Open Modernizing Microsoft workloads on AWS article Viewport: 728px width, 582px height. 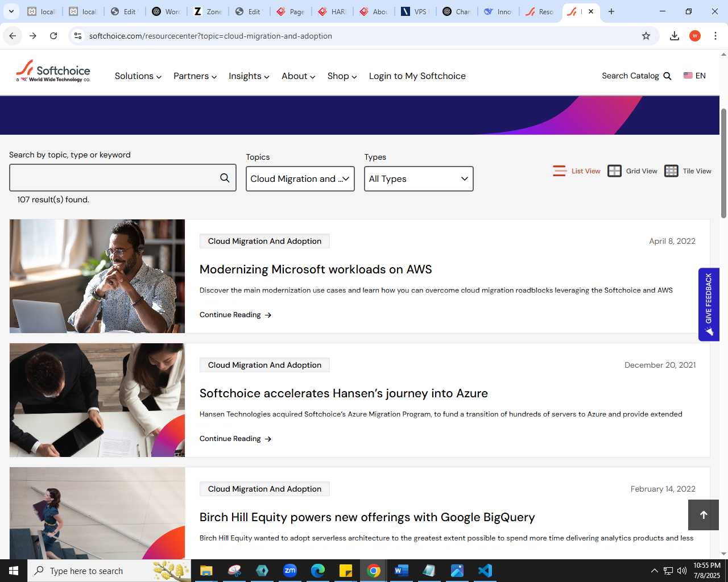click(x=316, y=269)
